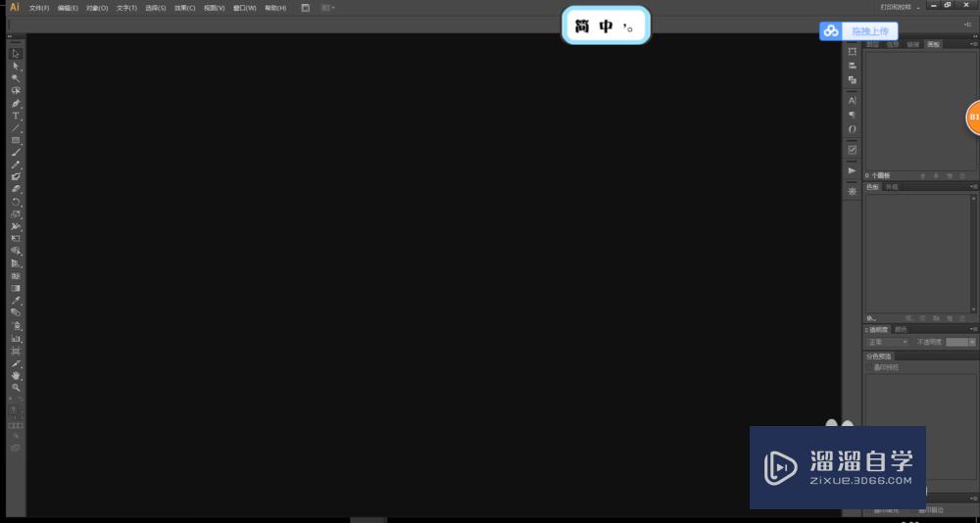The width and height of the screenshot is (980, 523).
Task: Select the Shape Builder tool
Action: [17, 251]
